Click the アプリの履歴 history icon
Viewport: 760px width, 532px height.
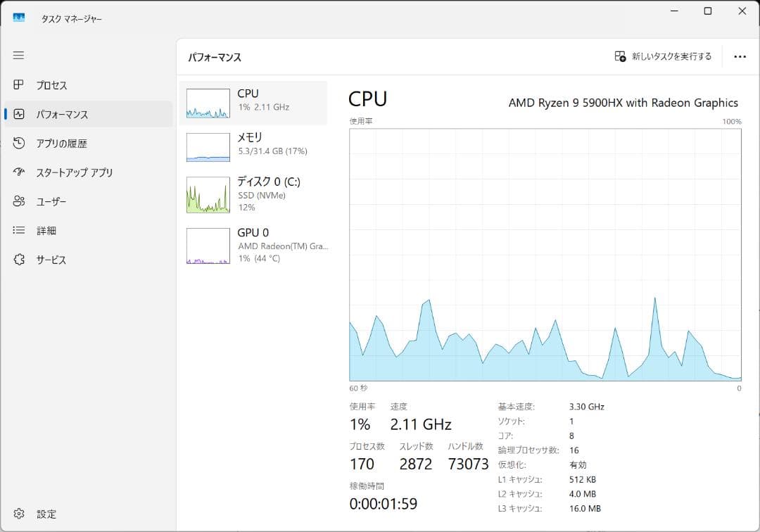[x=19, y=144]
